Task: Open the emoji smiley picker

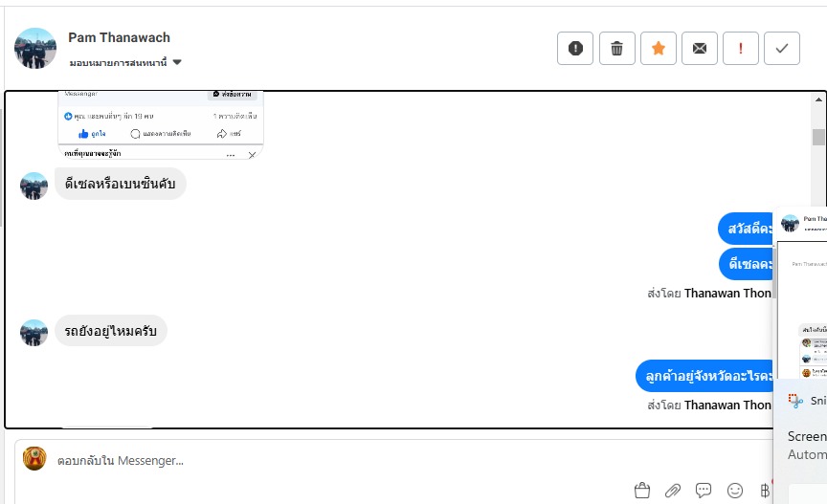Action: click(x=735, y=491)
